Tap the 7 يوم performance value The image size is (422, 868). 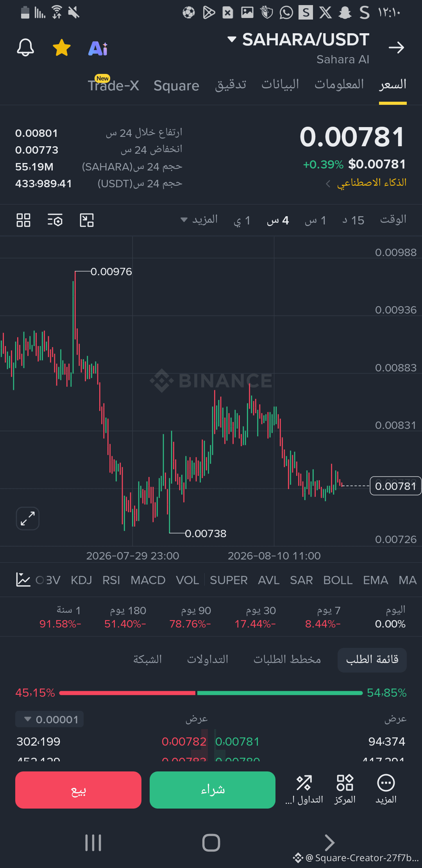[323, 624]
